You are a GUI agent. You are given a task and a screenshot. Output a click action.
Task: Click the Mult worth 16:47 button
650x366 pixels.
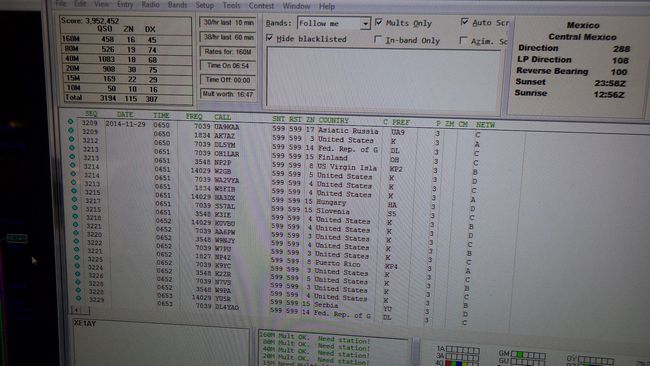228,94
